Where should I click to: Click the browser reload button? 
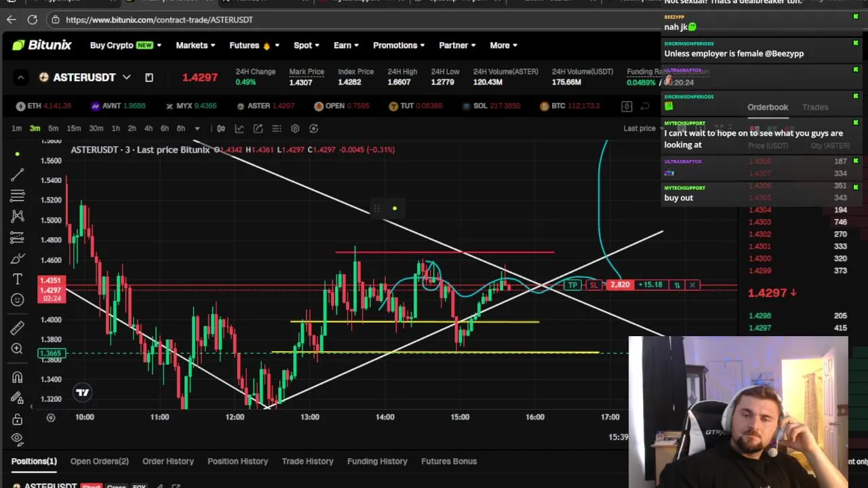(x=32, y=20)
